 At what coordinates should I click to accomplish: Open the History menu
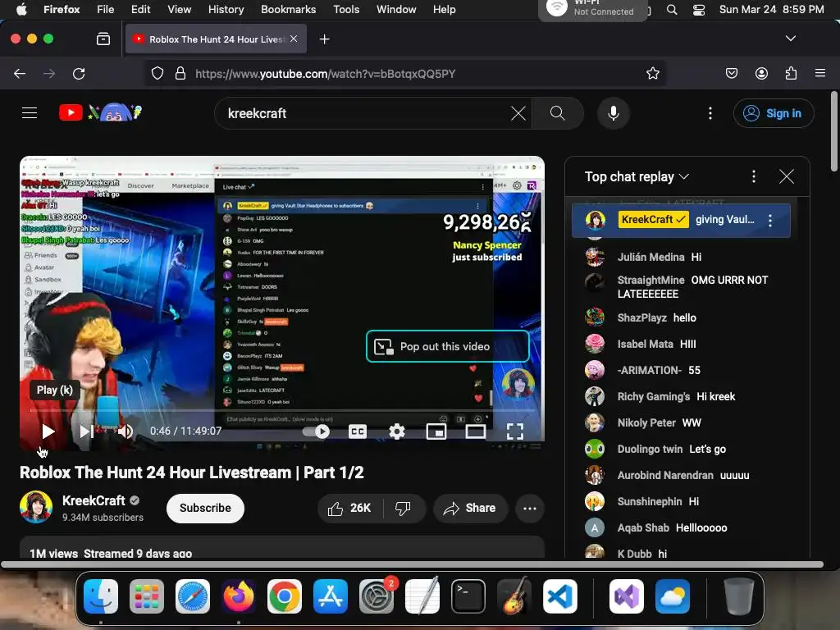226,9
